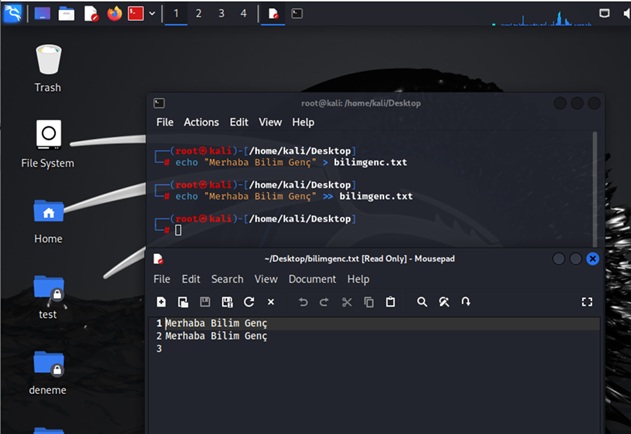Viewport: 631px width, 434px height.
Task: Click empty line 3 in Mousepad editor
Action: click(374, 349)
